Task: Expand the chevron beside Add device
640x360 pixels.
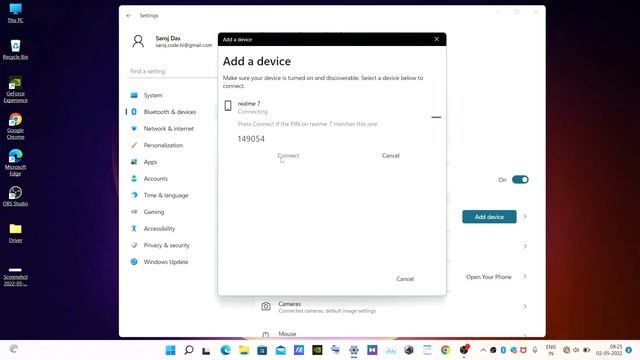Action: coord(525,217)
